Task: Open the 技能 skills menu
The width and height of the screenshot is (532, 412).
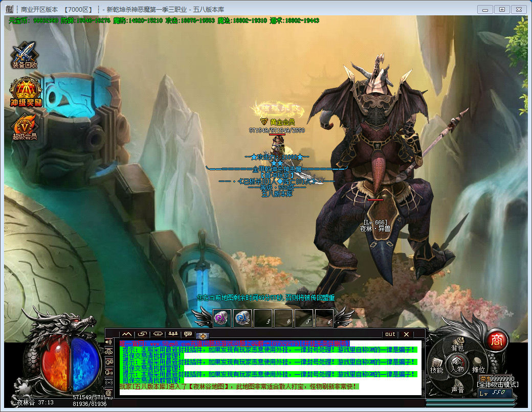Action: (437, 367)
